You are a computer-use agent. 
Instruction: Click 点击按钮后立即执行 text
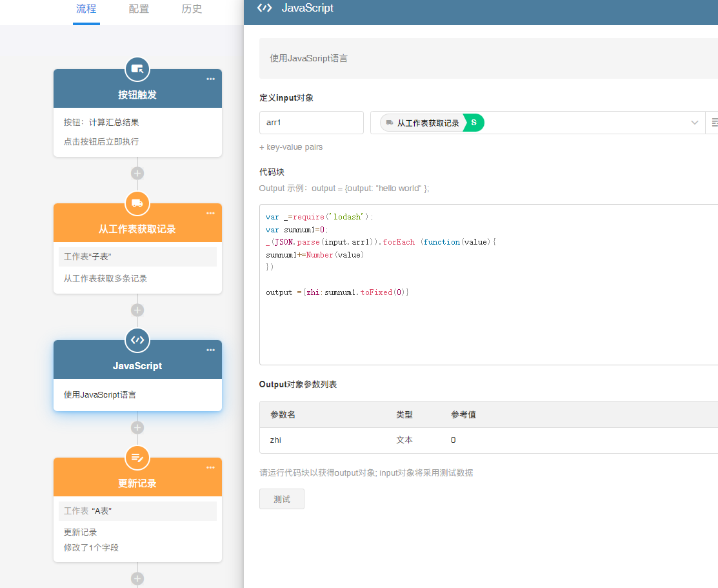101,141
